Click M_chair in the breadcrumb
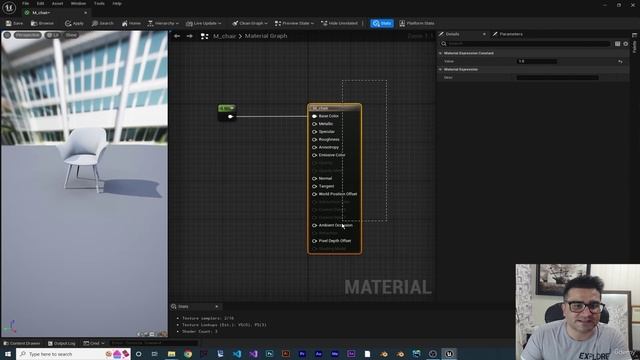This screenshot has height=360, width=640. point(224,36)
